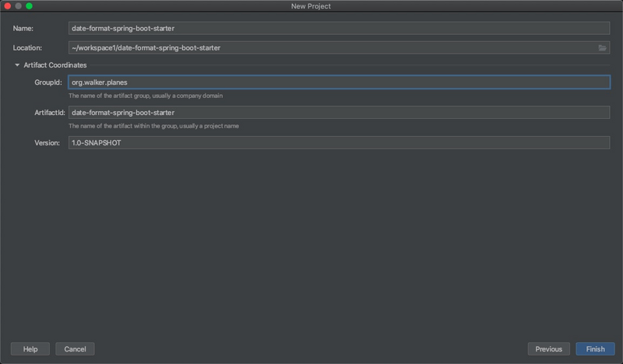This screenshot has height=364, width=623.
Task: Click the Artifact Coordinates heading text
Action: (x=56, y=65)
